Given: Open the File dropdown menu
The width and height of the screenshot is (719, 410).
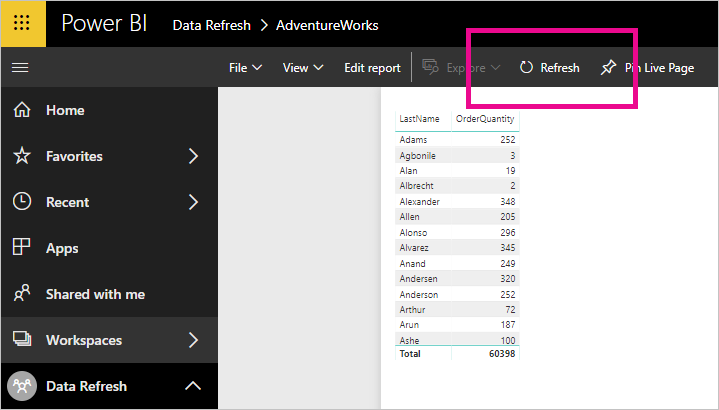Looking at the screenshot, I should (245, 68).
